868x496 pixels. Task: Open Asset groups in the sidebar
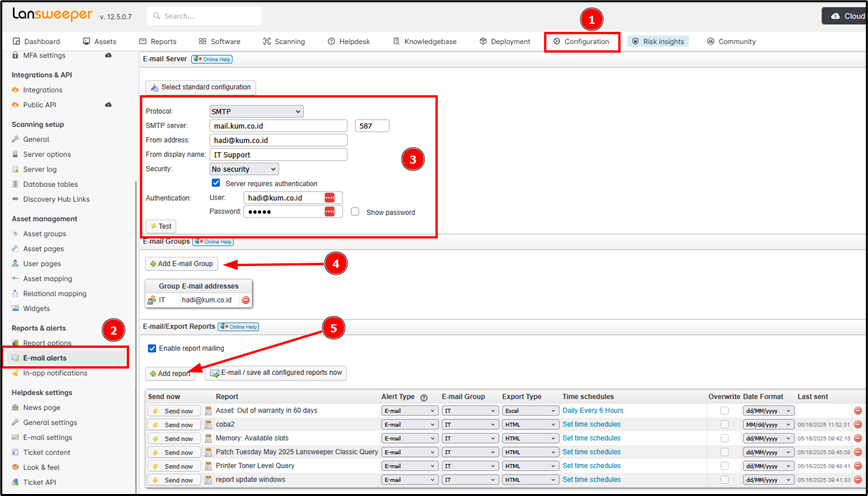[44, 234]
